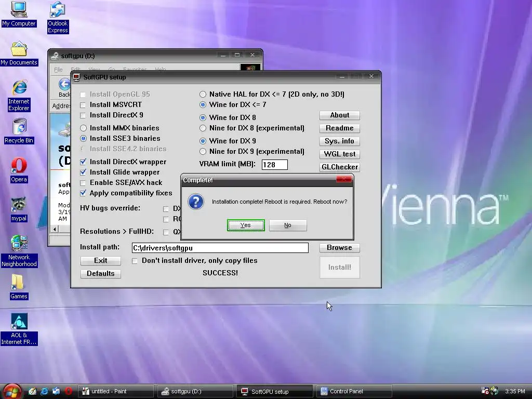Untick the Apply compatibility fixes checkbox
The width and height of the screenshot is (532, 399).
coord(83,193)
